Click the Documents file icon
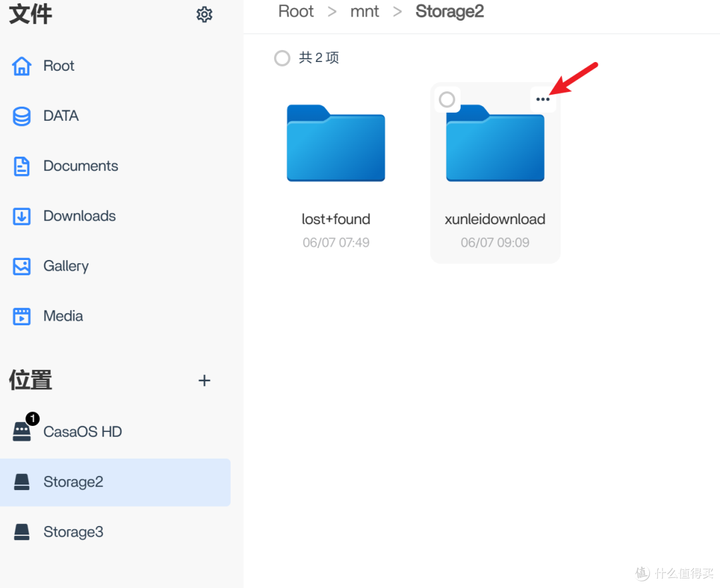The width and height of the screenshot is (720, 588). click(x=22, y=166)
